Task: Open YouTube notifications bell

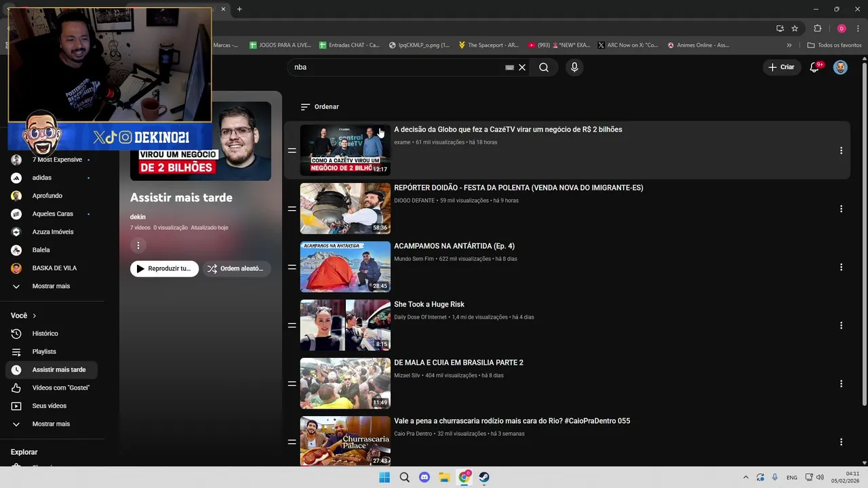Action: point(815,67)
